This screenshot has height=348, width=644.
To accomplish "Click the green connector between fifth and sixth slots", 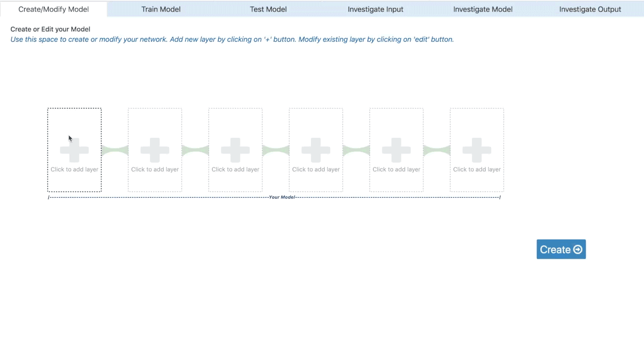I will tap(437, 150).
